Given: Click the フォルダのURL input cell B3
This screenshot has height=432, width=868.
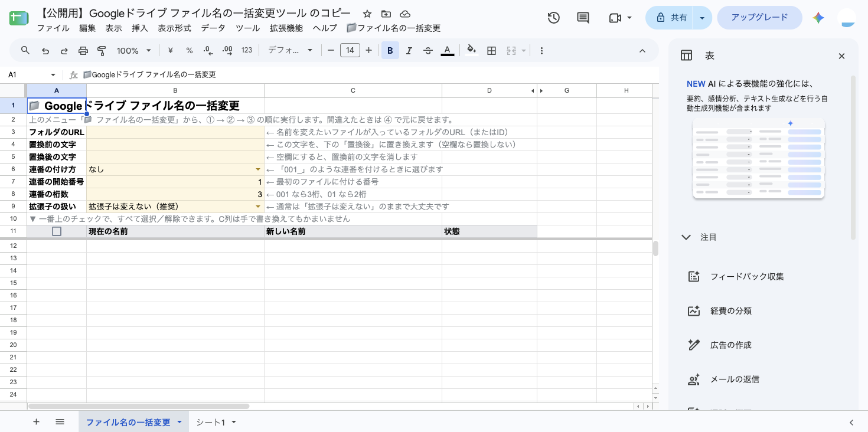Looking at the screenshot, I should point(175,132).
